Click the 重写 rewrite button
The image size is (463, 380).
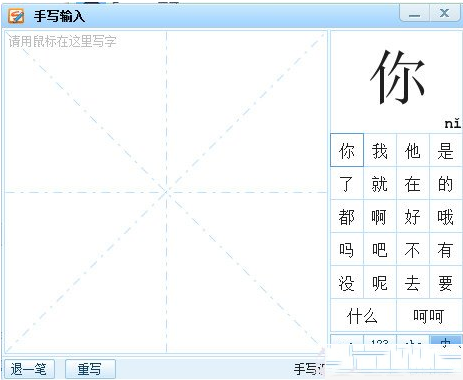click(90, 369)
